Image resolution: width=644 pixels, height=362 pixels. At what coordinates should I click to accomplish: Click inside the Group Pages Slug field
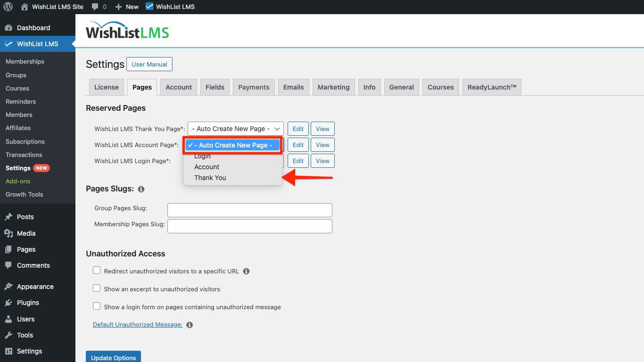(x=249, y=210)
